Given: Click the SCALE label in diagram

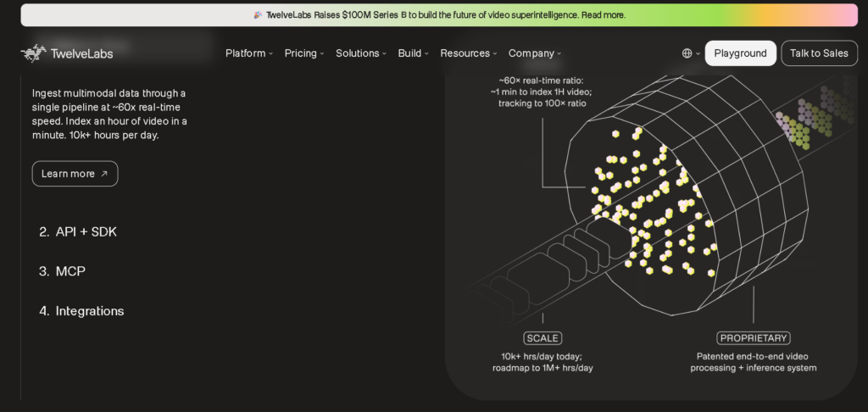Looking at the screenshot, I should coord(542,337).
